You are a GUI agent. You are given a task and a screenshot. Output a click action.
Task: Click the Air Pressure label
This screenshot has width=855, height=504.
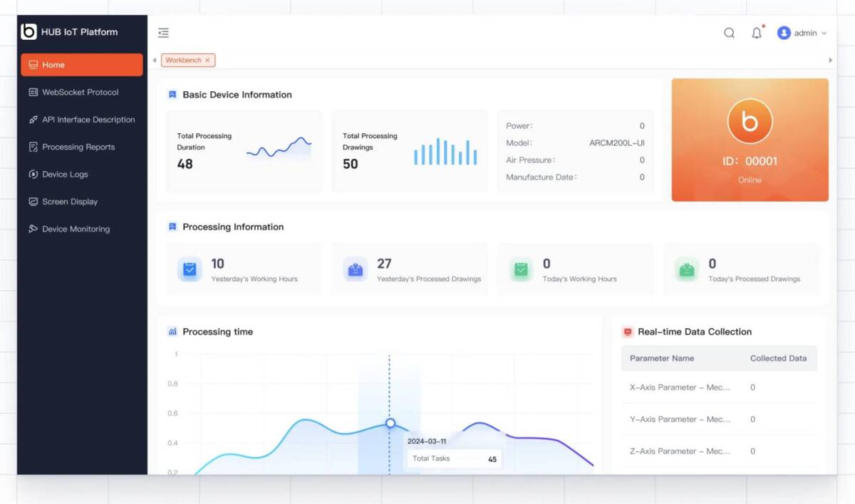[x=531, y=160]
